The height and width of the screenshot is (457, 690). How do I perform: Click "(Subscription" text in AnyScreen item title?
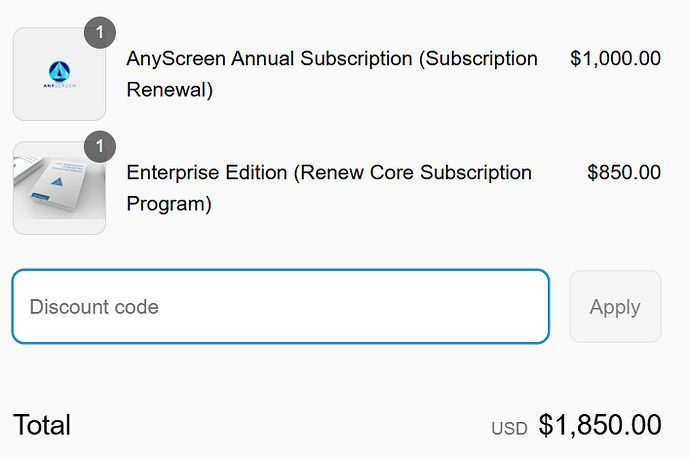click(477, 58)
